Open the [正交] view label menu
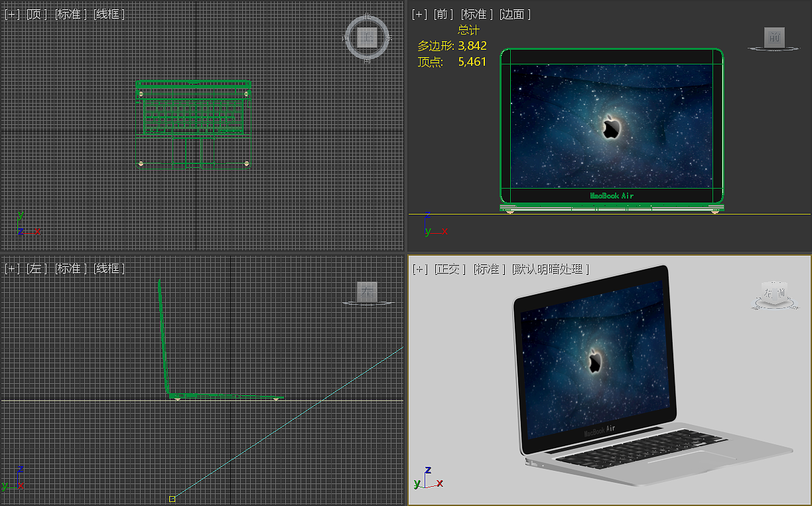 [x=450, y=269]
